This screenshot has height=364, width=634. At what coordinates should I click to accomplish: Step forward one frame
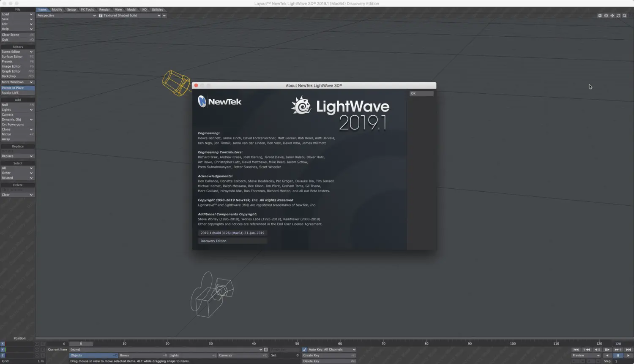(x=607, y=350)
